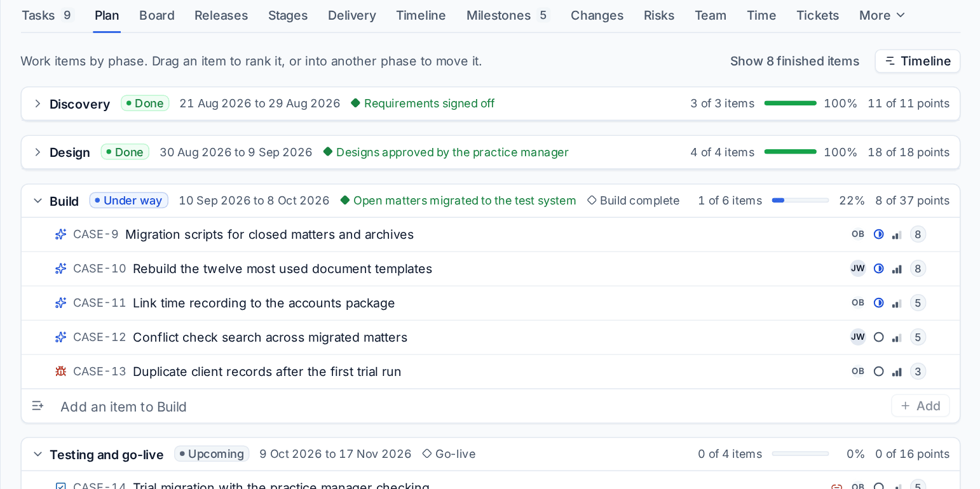Click the OB assignee avatar on CASE-9

pyautogui.click(x=858, y=234)
